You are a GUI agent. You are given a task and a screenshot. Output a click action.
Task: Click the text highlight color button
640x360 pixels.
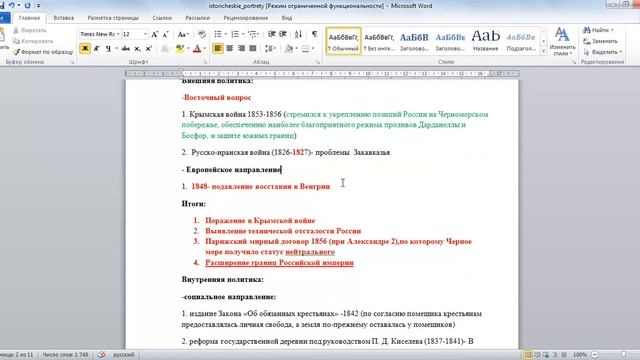pyautogui.click(x=180, y=49)
